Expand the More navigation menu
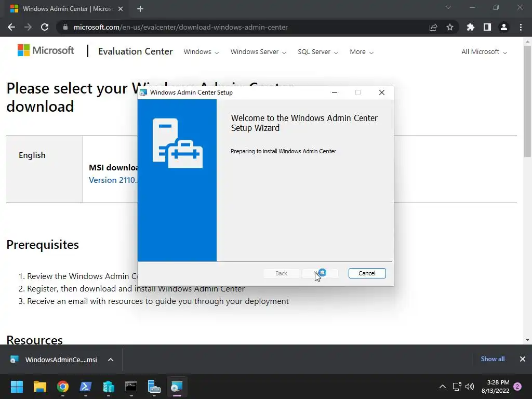This screenshot has height=399, width=532. tap(362, 52)
